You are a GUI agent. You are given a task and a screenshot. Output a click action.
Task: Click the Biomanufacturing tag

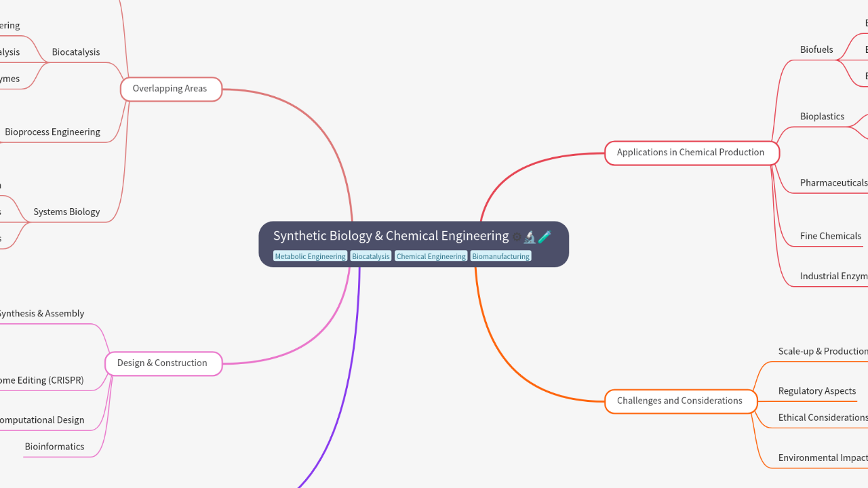(x=500, y=256)
